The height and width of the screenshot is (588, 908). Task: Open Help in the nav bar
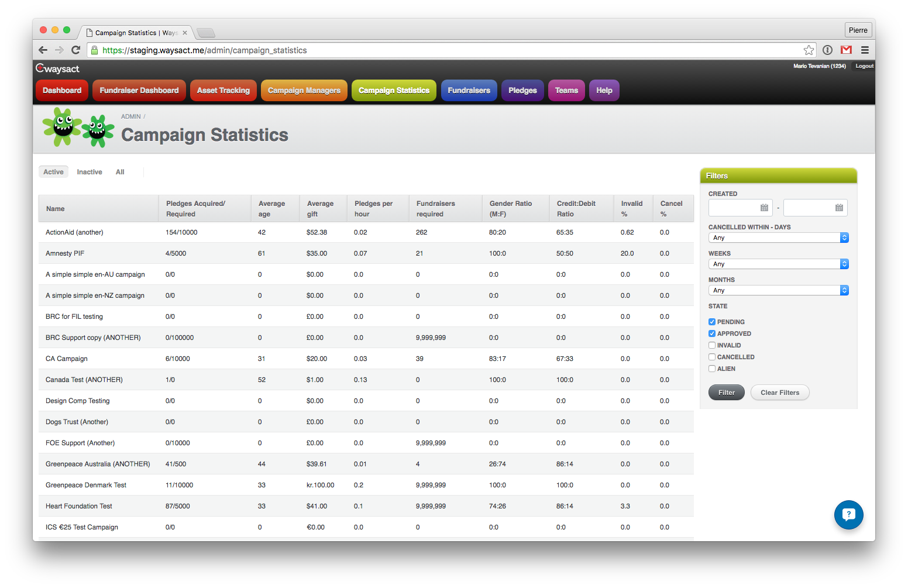point(604,90)
